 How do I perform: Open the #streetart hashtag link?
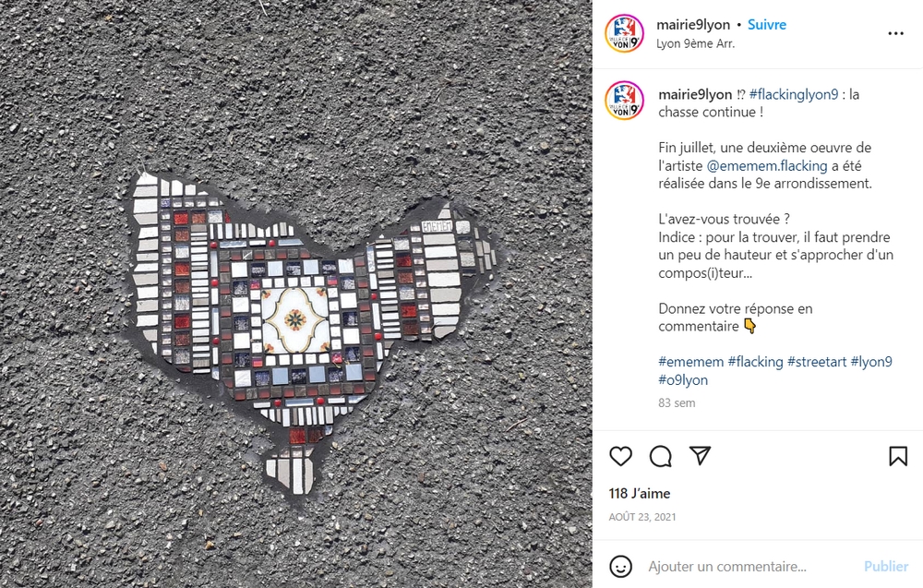[817, 362]
